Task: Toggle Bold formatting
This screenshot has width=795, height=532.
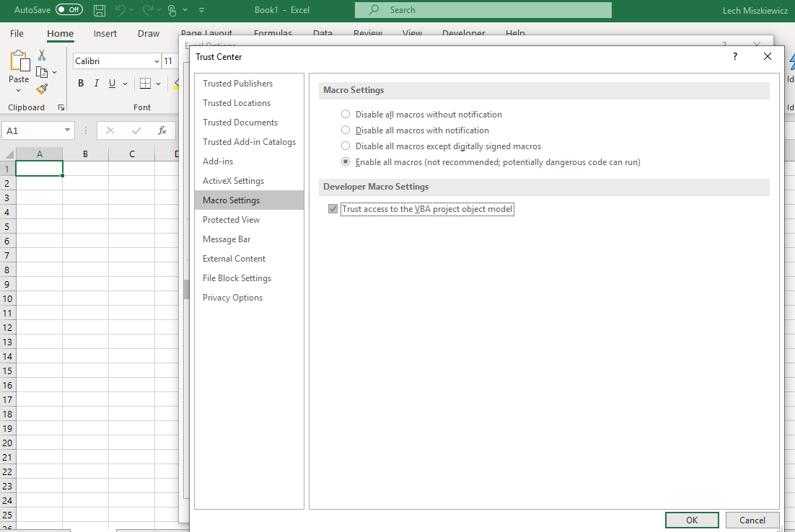Action: (82, 84)
